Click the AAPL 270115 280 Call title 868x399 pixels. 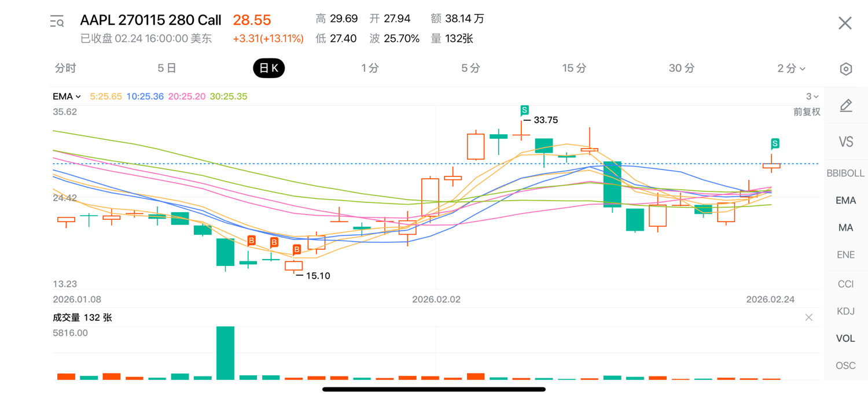pyautogui.click(x=150, y=20)
